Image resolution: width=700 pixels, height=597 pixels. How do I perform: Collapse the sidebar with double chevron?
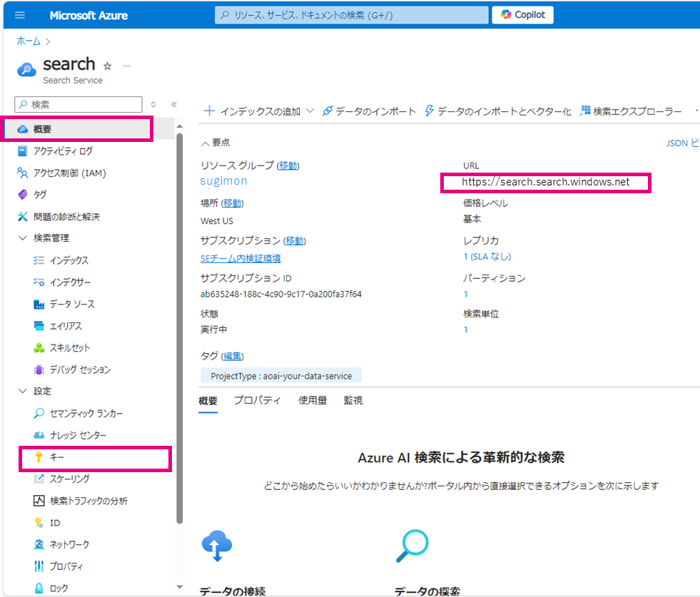coord(173,104)
